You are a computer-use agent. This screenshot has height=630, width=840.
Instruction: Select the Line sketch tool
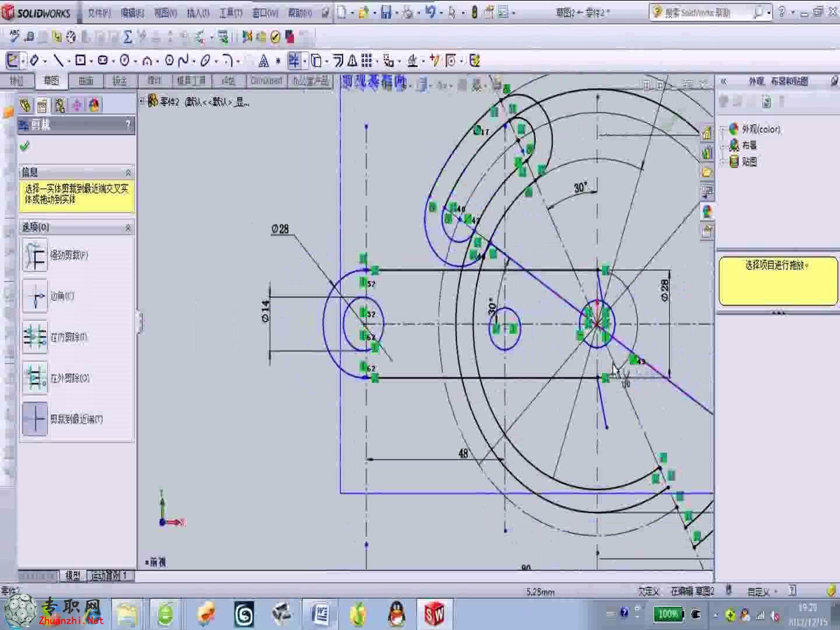click(x=58, y=60)
